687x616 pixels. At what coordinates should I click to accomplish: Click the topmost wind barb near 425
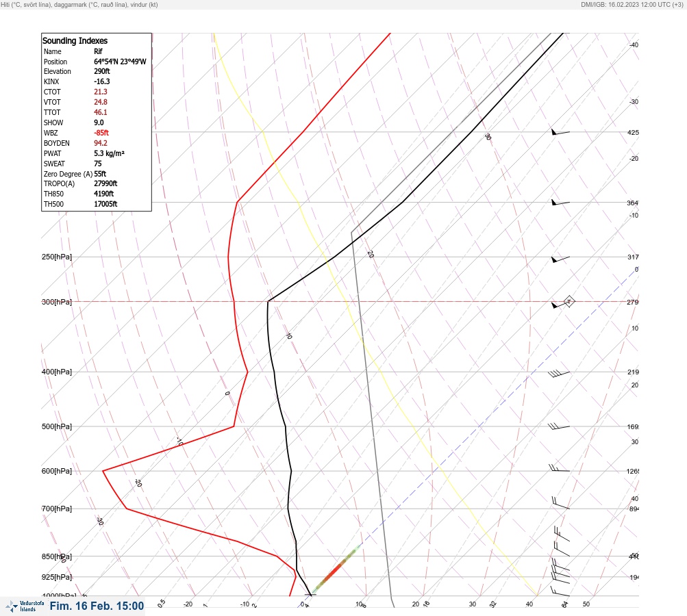tap(560, 132)
